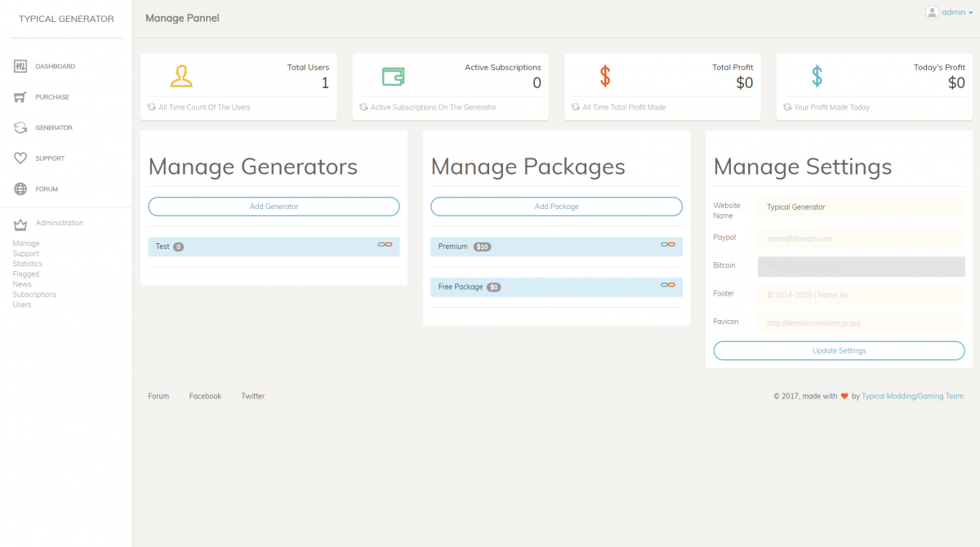Open Subscriptions under Administration
Screen dimensions: 980x547
pyautogui.click(x=34, y=295)
